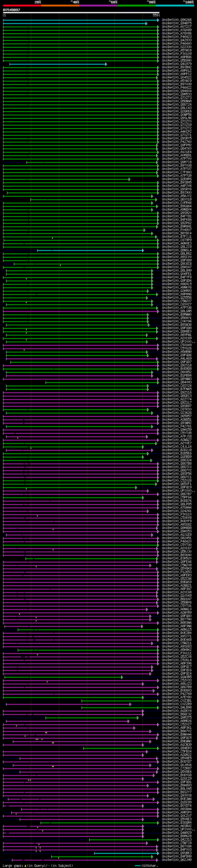This screenshot has width=197, height=868.
Task: Select hit label UniRef100_B9EWN0
Action: 176,741
